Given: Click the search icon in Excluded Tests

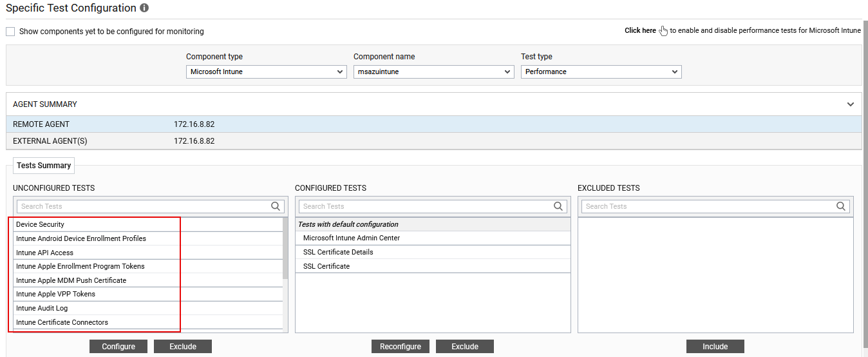Looking at the screenshot, I should click(x=841, y=206).
